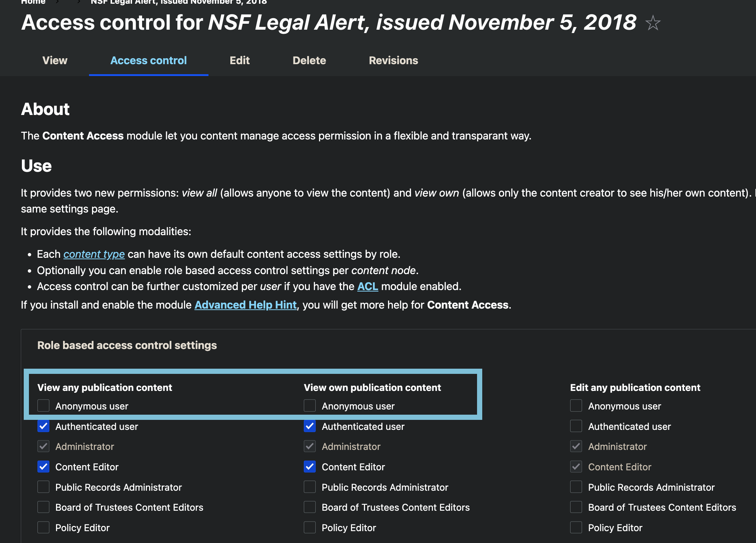Open the ACL module link

click(368, 286)
